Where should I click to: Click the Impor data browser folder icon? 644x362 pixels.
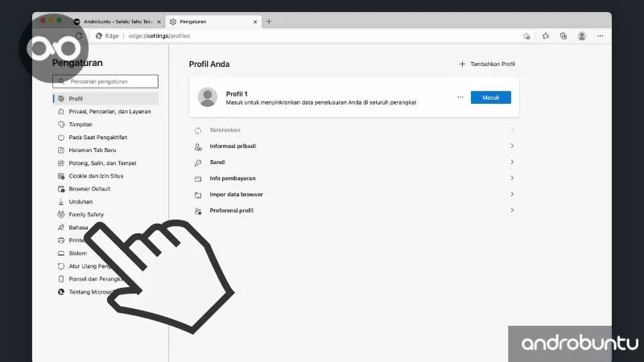coord(198,195)
